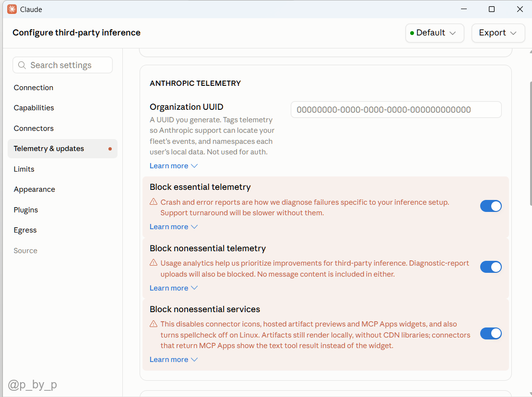532x397 pixels.
Task: Open the Default configuration dropdown
Action: pos(435,33)
